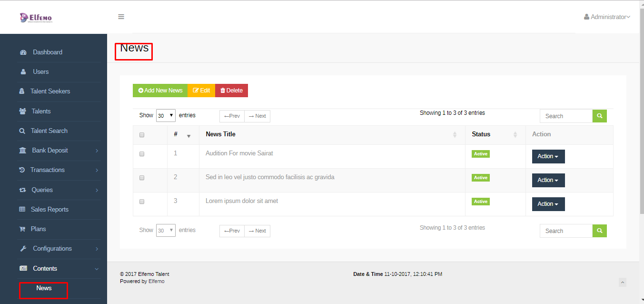This screenshot has width=644, height=304.
Task: Expand the Bank Deposit submenu chevron
Action: pyautogui.click(x=97, y=151)
